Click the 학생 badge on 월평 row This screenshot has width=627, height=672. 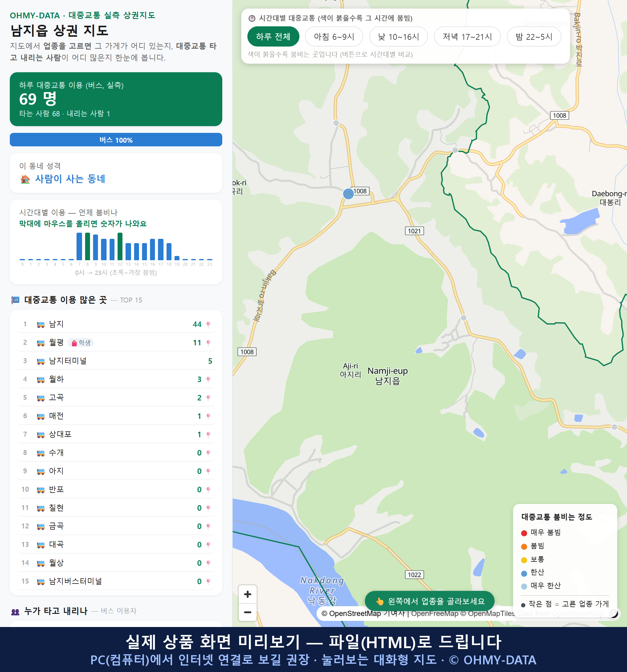tap(81, 342)
